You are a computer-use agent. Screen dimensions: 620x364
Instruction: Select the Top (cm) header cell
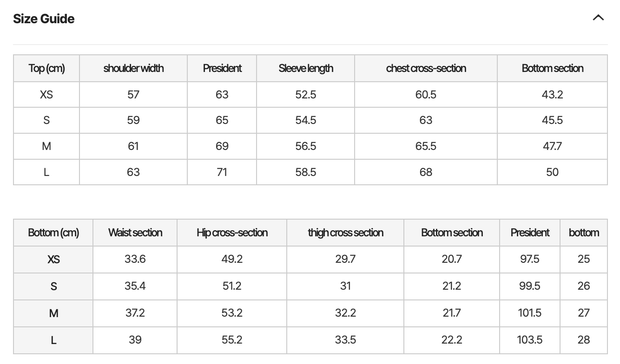(x=46, y=68)
